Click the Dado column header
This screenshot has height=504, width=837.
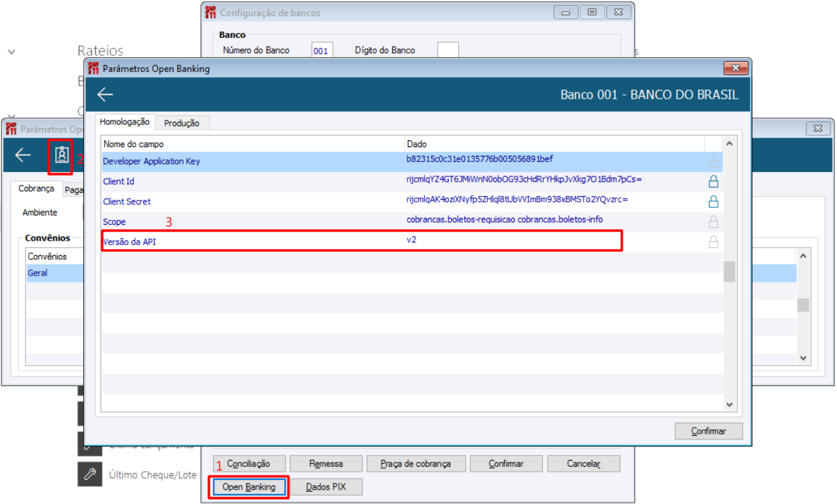pyautogui.click(x=417, y=144)
